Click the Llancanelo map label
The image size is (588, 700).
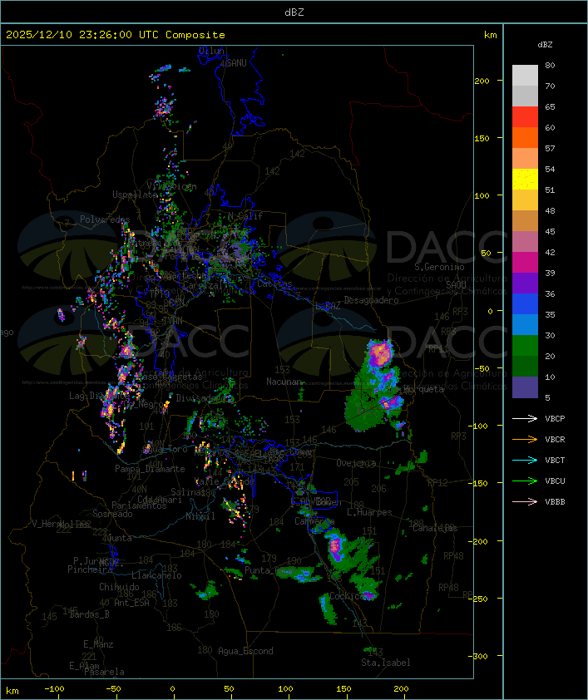[156, 575]
